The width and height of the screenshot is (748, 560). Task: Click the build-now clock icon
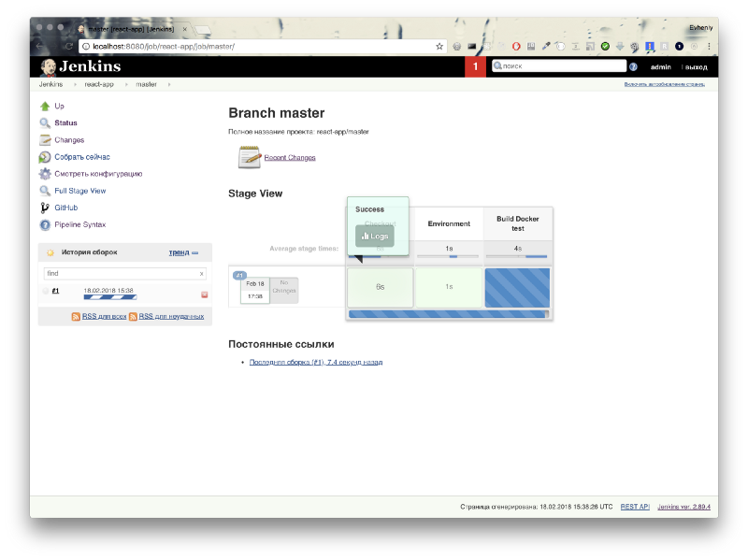(x=45, y=157)
